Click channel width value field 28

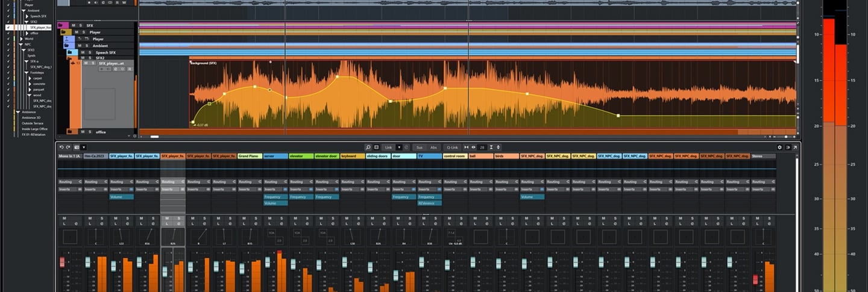point(483,147)
